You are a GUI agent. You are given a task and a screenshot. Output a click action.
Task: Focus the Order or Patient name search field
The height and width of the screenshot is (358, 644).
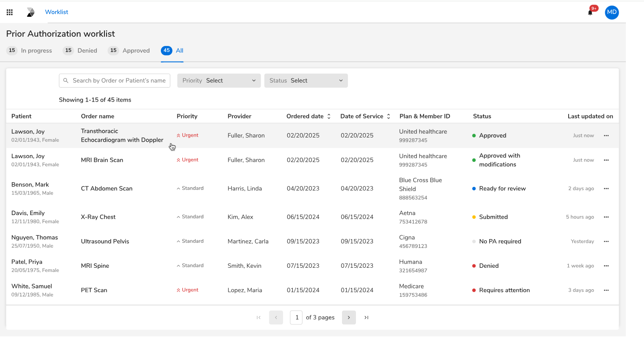click(x=115, y=81)
